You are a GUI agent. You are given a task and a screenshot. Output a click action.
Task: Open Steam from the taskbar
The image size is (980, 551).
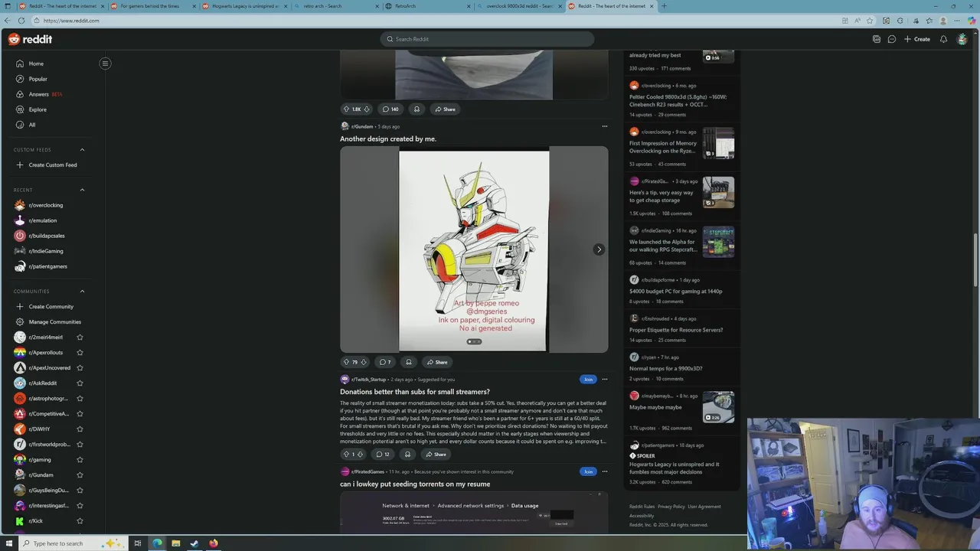pyautogui.click(x=194, y=543)
